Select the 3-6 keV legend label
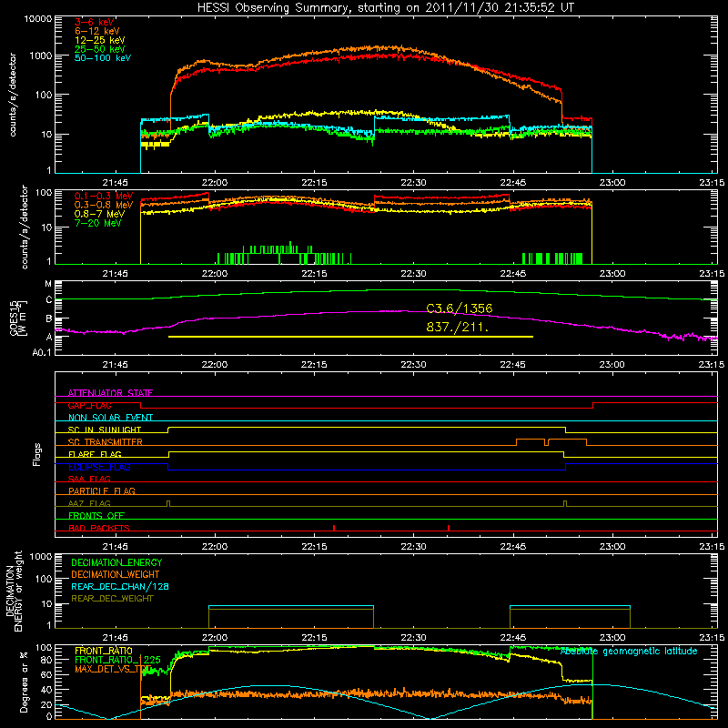Viewport: 728px width, 728px height. [94, 22]
